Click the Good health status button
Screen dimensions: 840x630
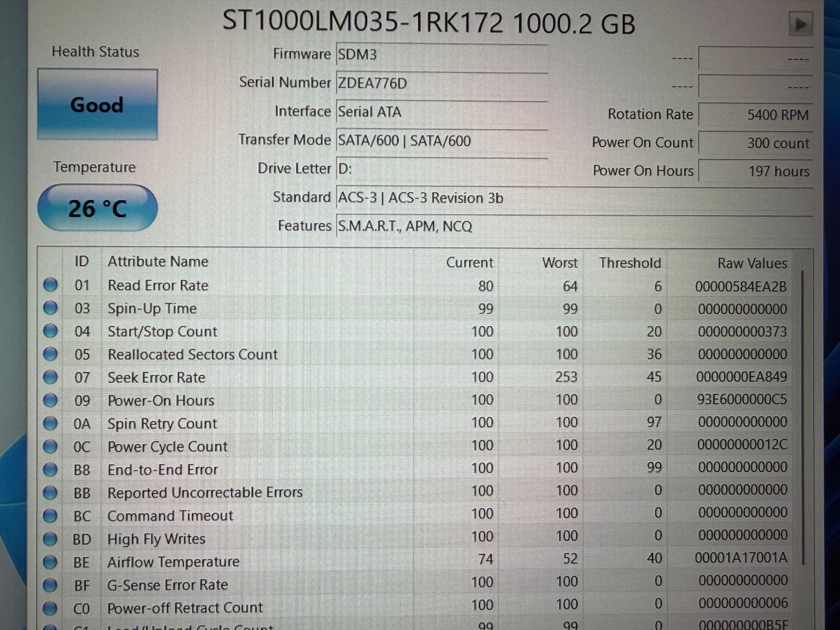[97, 104]
